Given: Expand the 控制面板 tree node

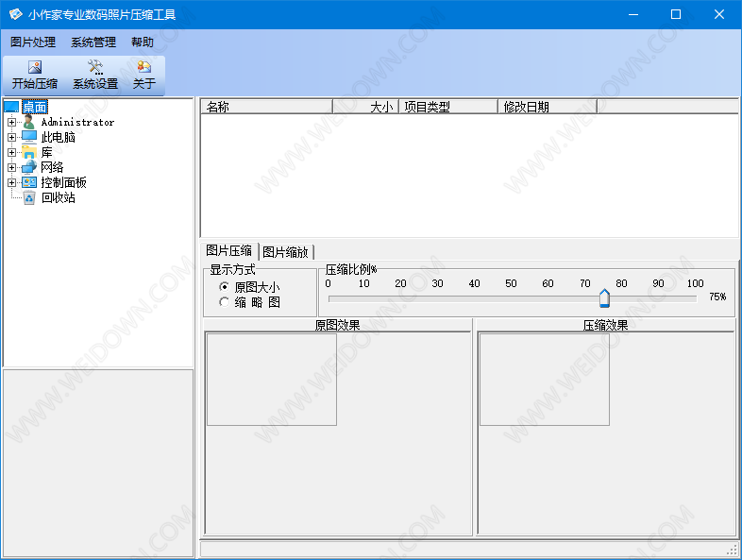Looking at the screenshot, I should 11,182.
